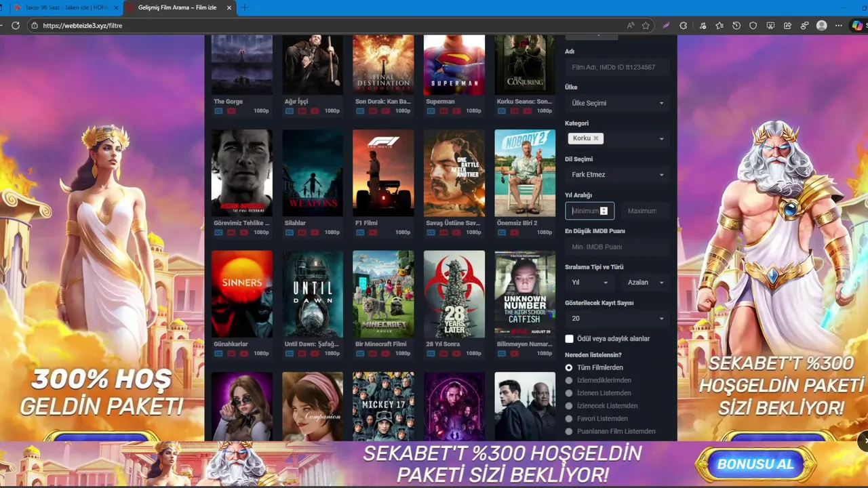Click CC badge under 28 Yıl Sonra

pyautogui.click(x=431, y=353)
